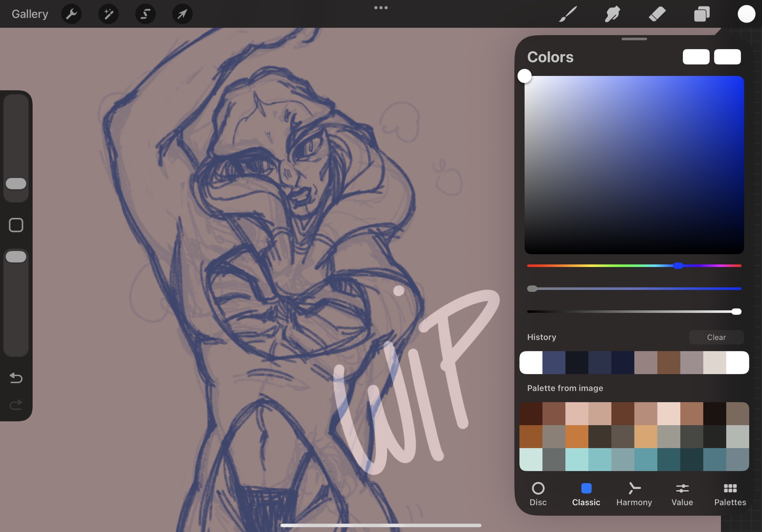
Task: Open the Actions wrench menu
Action: point(71,14)
